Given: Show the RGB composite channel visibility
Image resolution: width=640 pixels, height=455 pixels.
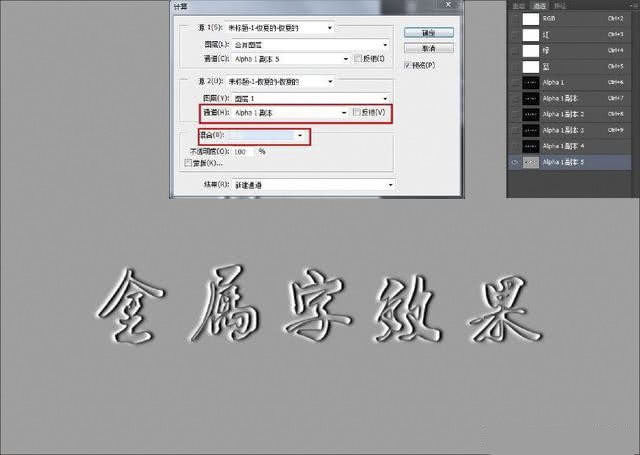Looking at the screenshot, I should (515, 19).
